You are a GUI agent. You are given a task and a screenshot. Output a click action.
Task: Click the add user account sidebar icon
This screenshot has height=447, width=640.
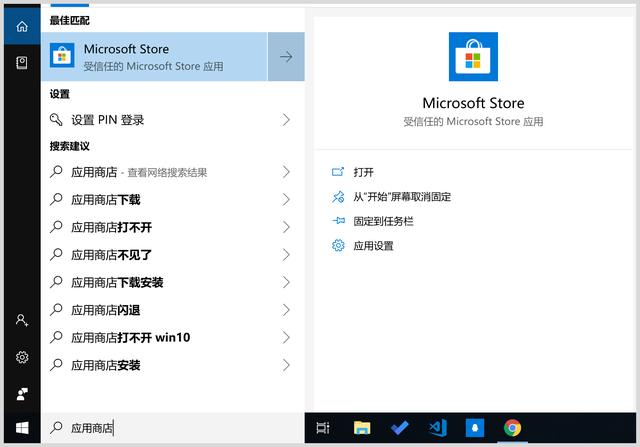click(x=22, y=320)
